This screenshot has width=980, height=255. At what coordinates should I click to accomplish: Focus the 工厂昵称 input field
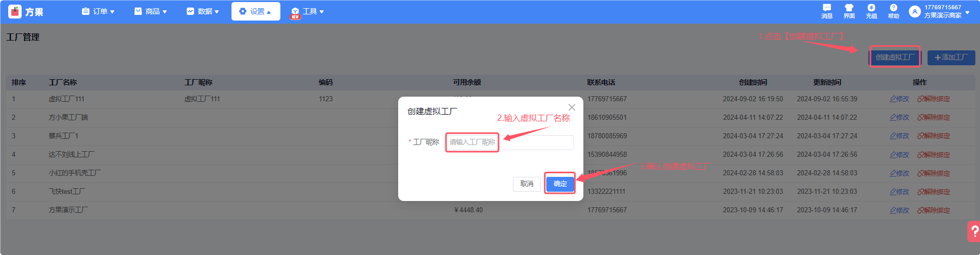(x=510, y=142)
